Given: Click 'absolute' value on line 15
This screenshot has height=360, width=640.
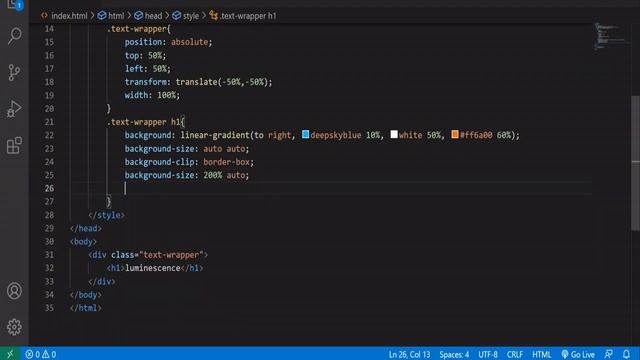Looking at the screenshot, I should click(x=190, y=42).
